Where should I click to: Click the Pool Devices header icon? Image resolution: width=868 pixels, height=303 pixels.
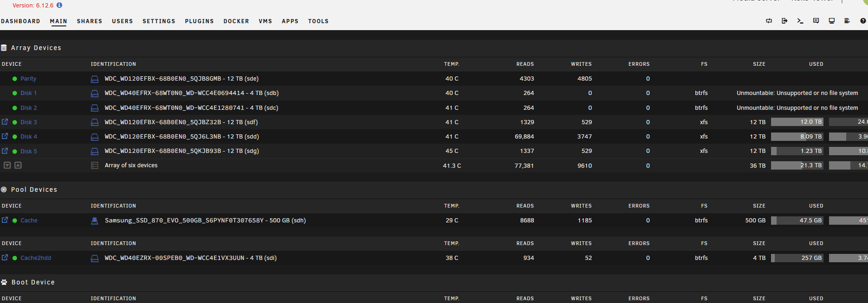pyautogui.click(x=4, y=189)
